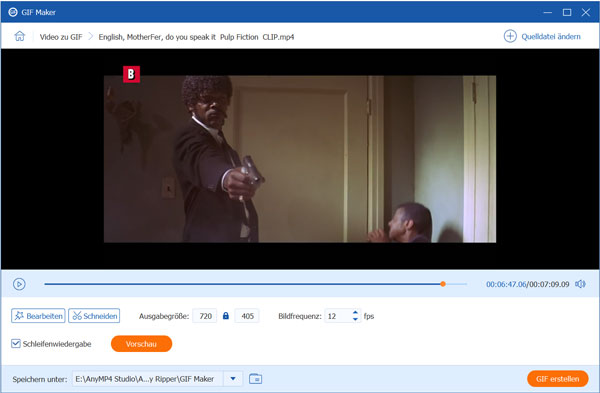The image size is (600, 393).
Task: Mute audio using the speaker icon
Action: click(580, 284)
